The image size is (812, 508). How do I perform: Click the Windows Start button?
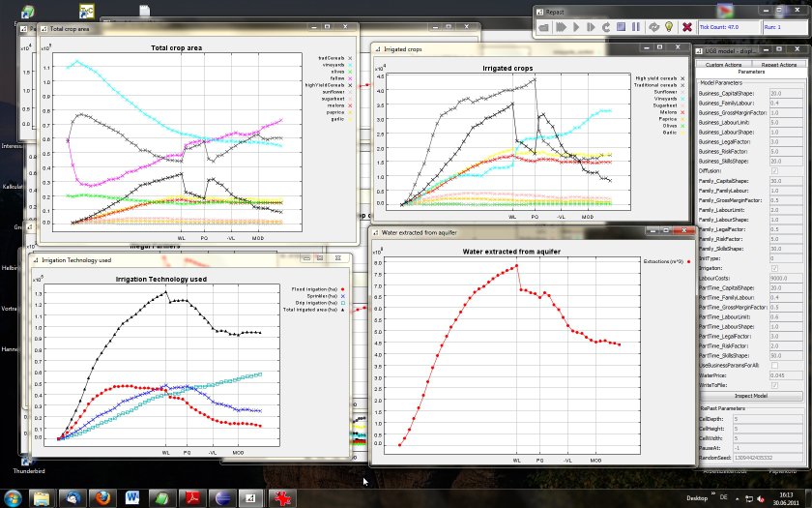point(14,496)
